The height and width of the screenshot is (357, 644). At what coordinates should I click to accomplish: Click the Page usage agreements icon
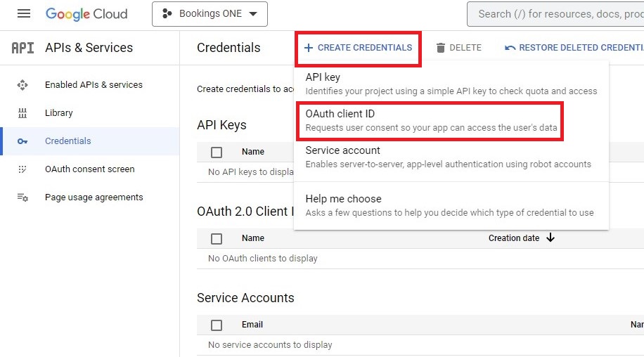[x=22, y=197]
